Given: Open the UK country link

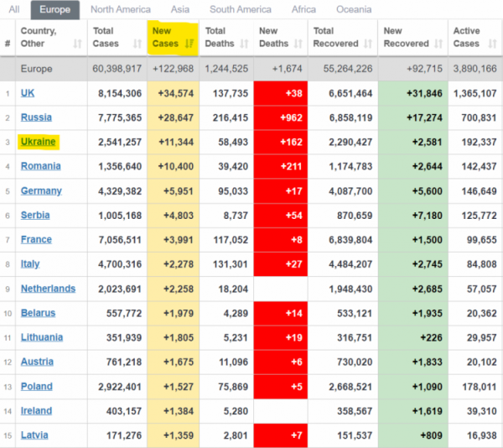Looking at the screenshot, I should 28,93.
